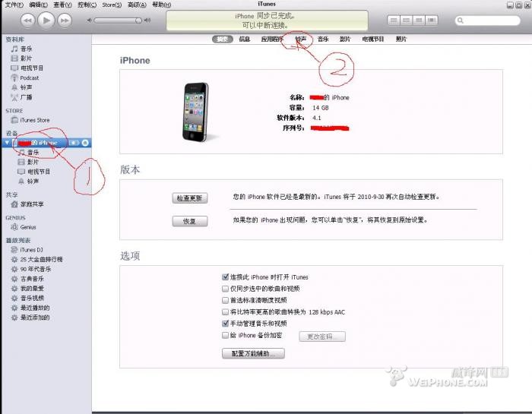Enable 首选标准清晰度视频 checkbox

click(225, 300)
